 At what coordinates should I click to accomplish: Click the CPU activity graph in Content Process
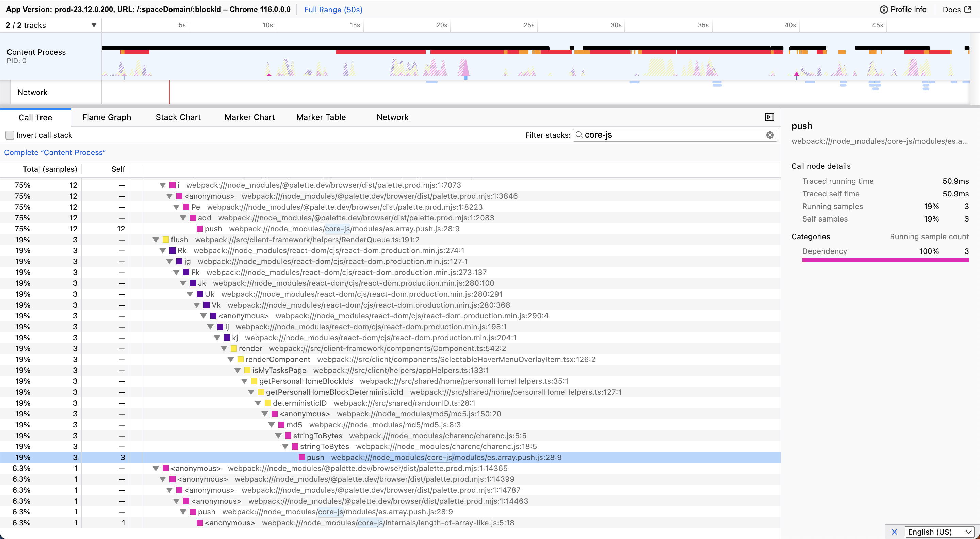[535, 67]
